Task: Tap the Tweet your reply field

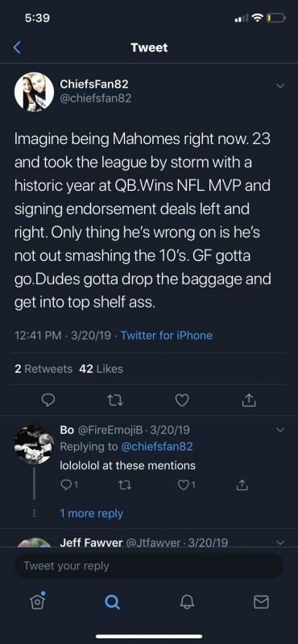Action: click(x=149, y=566)
